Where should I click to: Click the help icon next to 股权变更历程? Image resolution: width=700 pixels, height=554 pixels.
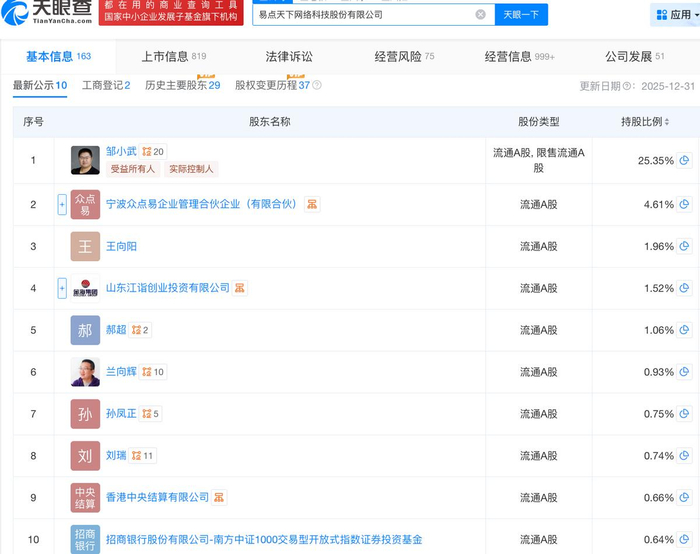point(317,86)
